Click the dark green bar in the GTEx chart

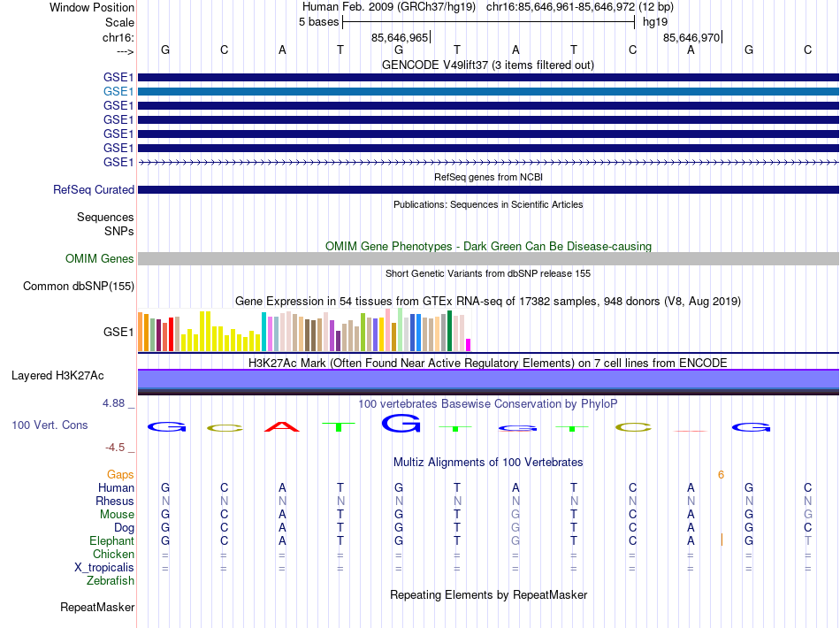pos(449,331)
